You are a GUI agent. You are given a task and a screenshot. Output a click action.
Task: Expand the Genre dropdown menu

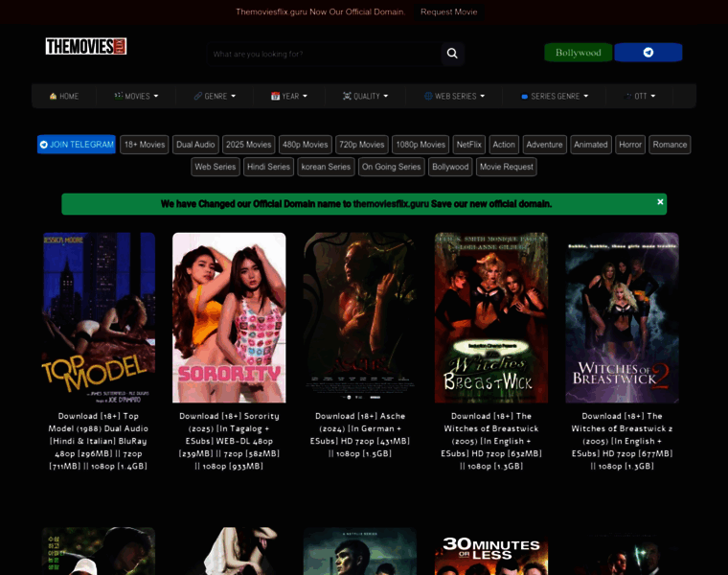tap(215, 96)
